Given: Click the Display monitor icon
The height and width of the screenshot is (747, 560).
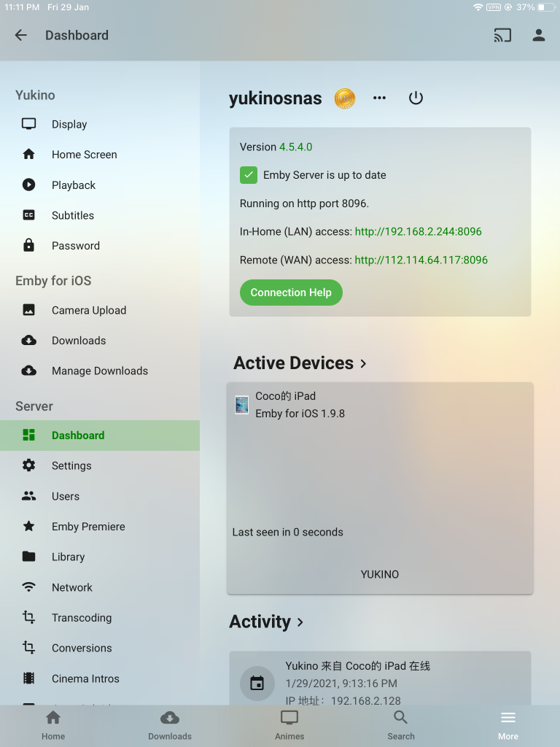Looking at the screenshot, I should click(28, 124).
